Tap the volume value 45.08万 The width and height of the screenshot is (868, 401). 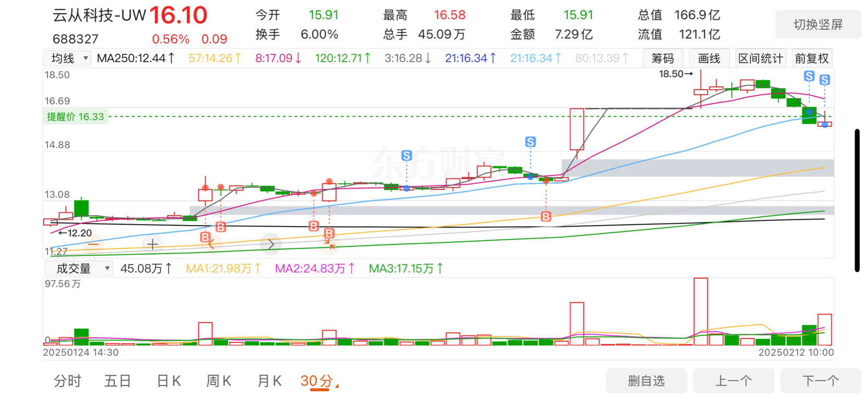pos(146,268)
